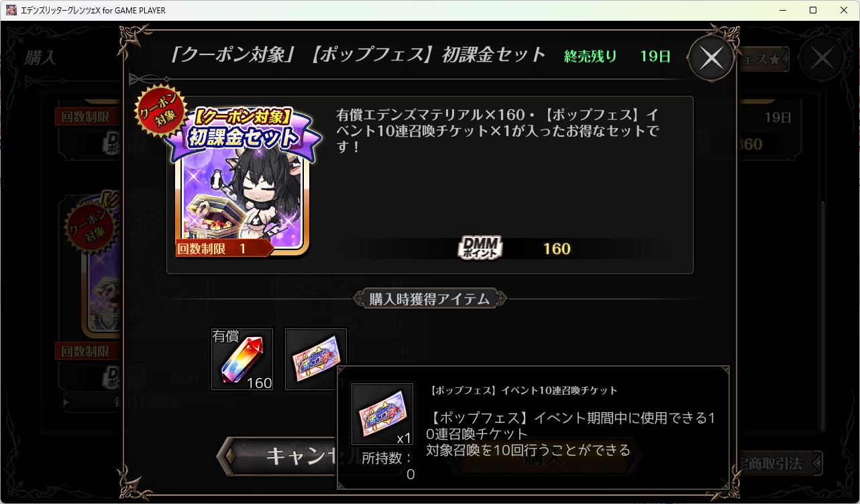
Task: Click the ticket thumbnail in the tooltip popup
Action: tap(382, 414)
